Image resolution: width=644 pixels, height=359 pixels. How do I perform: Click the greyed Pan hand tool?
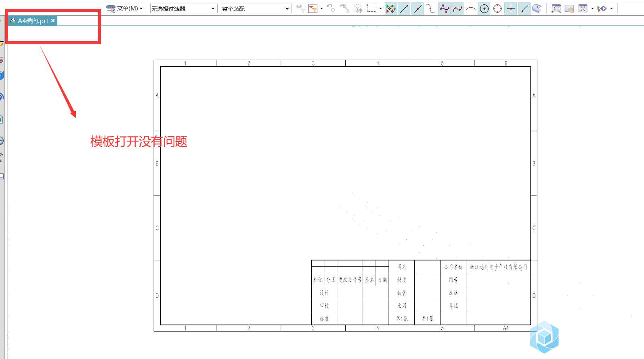tap(569, 8)
